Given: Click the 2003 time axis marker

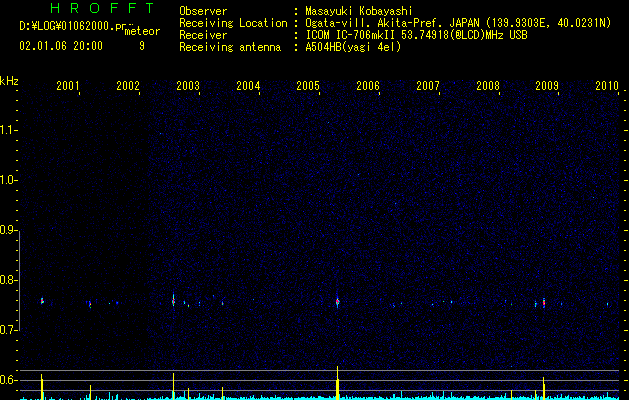Looking at the screenshot, I should (x=188, y=85).
